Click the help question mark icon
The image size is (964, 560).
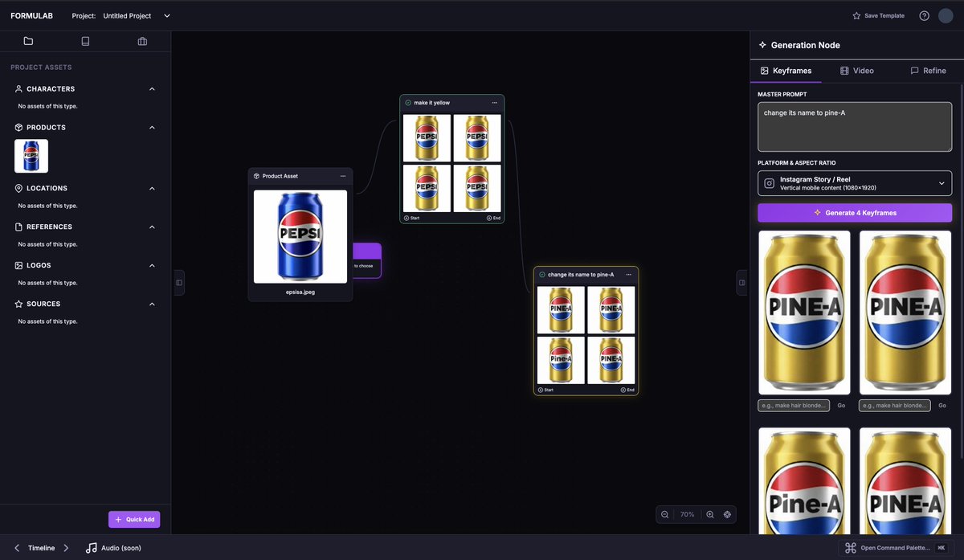point(924,16)
